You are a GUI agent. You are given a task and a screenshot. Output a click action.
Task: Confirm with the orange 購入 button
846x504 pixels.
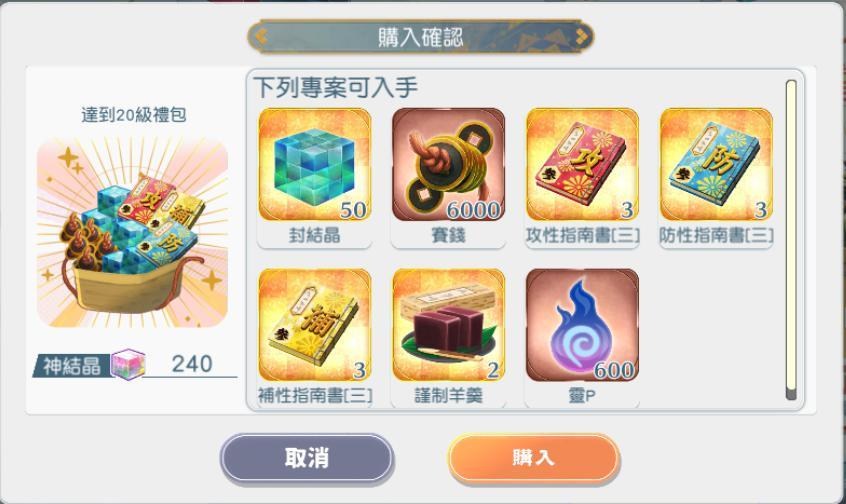(534, 458)
